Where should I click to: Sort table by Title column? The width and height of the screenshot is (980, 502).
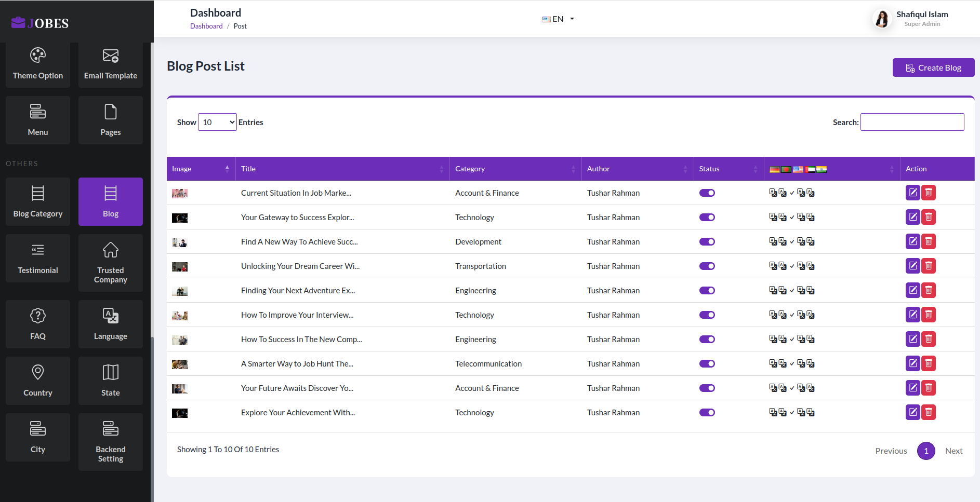(x=342, y=169)
